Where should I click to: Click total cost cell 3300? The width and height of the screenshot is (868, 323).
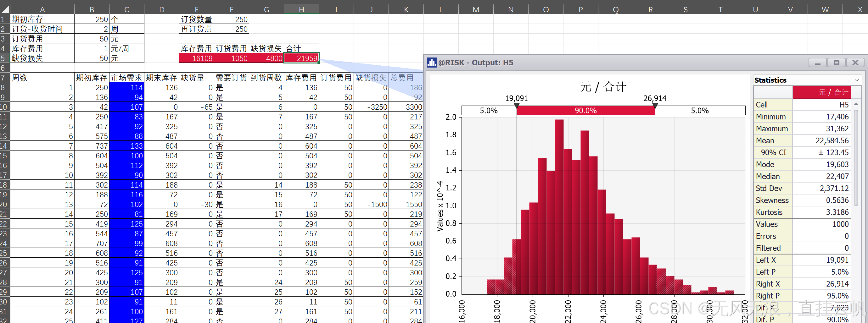(x=406, y=107)
